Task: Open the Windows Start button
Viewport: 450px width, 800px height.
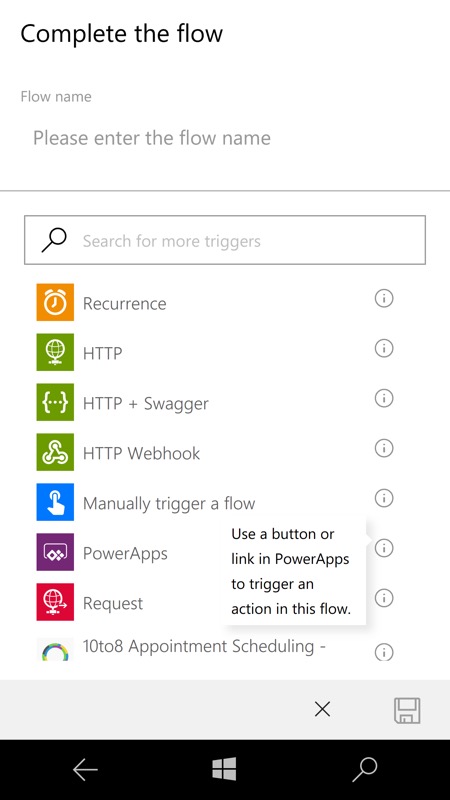Action: click(224, 769)
